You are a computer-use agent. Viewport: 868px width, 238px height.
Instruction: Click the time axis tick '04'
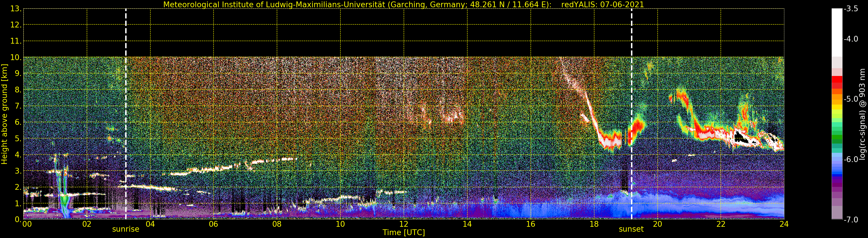[150, 224]
